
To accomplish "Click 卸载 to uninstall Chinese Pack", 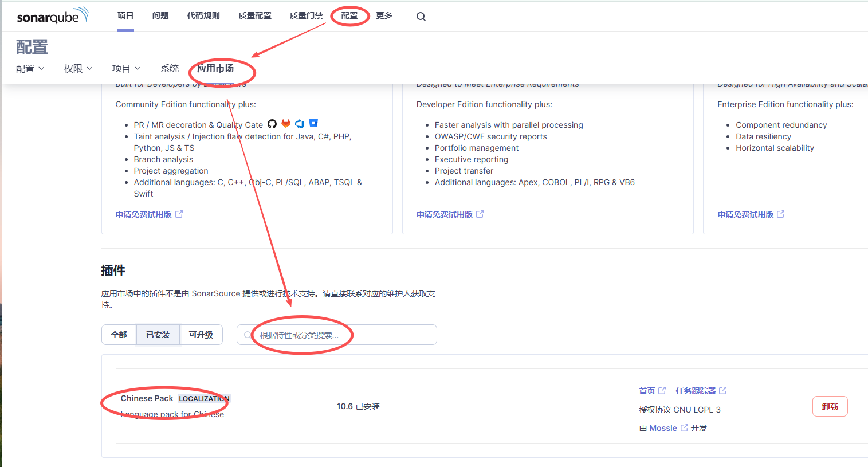I will [x=830, y=406].
